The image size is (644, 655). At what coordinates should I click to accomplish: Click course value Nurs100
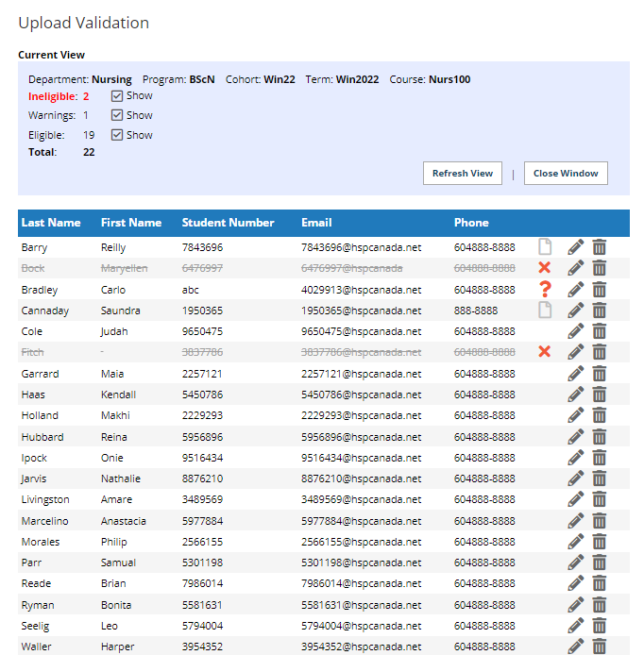449,79
